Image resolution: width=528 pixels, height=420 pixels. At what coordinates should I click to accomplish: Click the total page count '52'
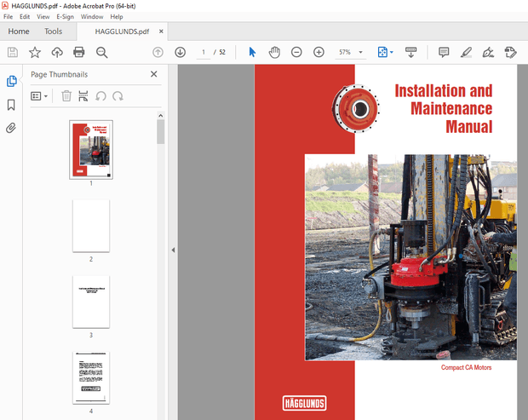point(222,52)
